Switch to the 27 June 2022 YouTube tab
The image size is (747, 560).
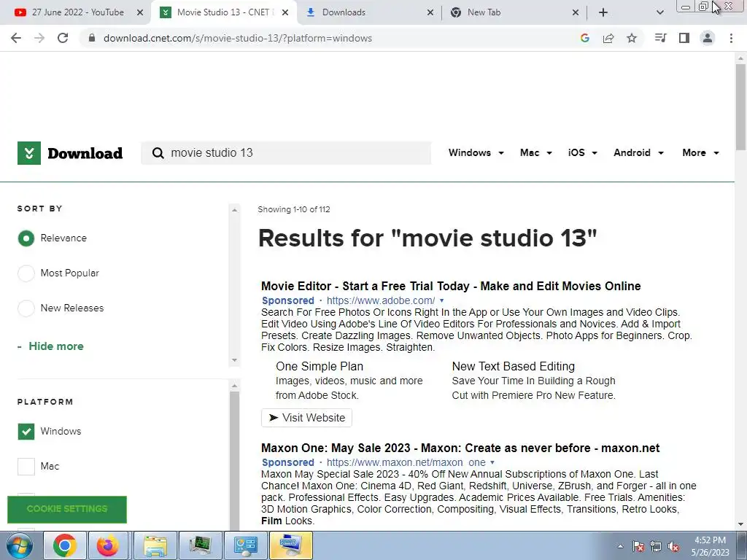tap(77, 12)
